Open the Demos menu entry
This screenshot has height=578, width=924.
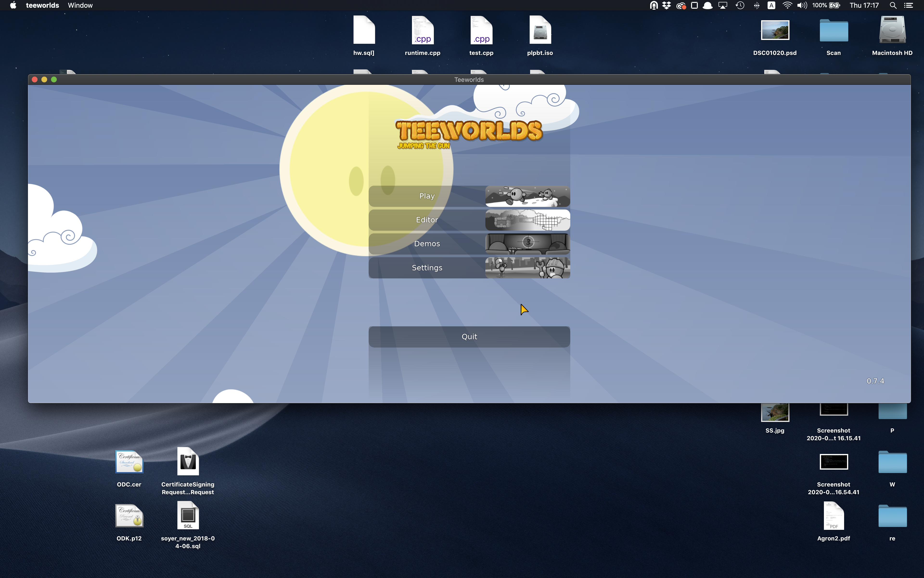pos(469,244)
